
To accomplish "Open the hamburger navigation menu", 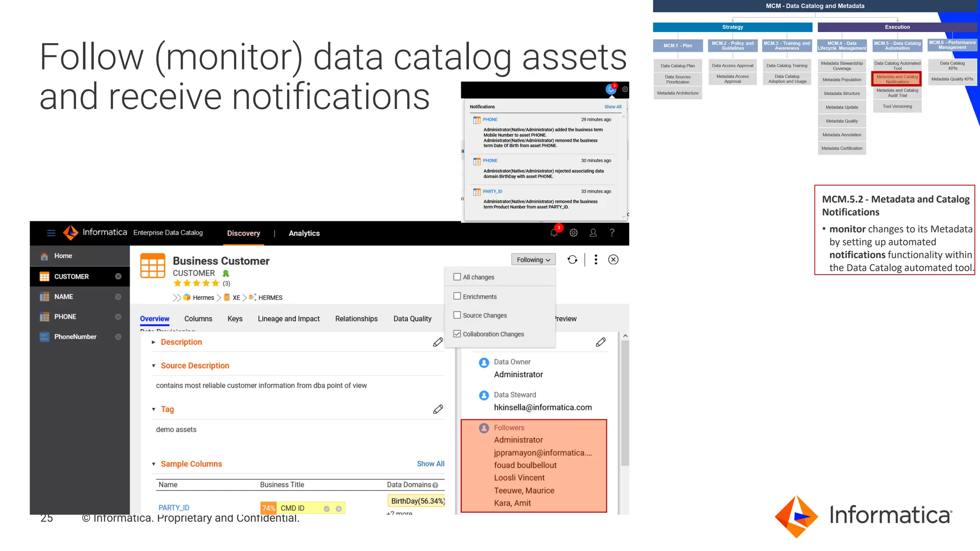I will coord(51,233).
